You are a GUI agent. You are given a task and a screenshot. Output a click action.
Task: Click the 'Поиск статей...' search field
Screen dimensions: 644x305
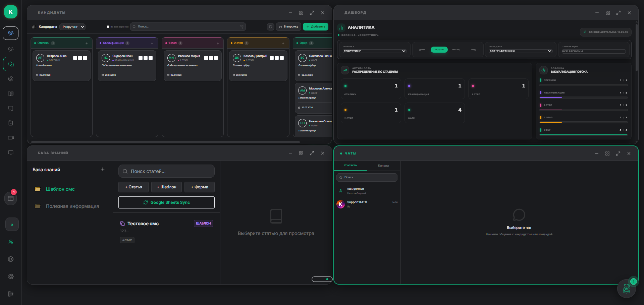[166, 171]
